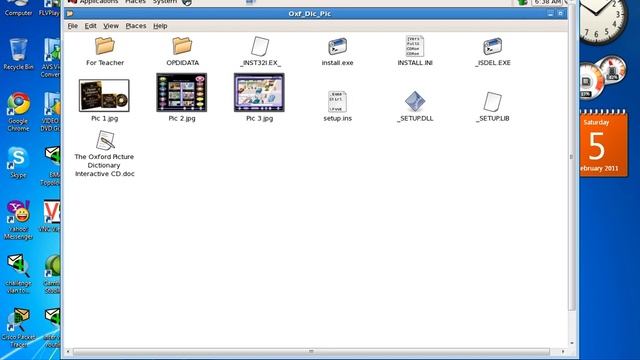Click the folder icon in the title bar
The width and height of the screenshot is (640, 360).
(x=70, y=13)
